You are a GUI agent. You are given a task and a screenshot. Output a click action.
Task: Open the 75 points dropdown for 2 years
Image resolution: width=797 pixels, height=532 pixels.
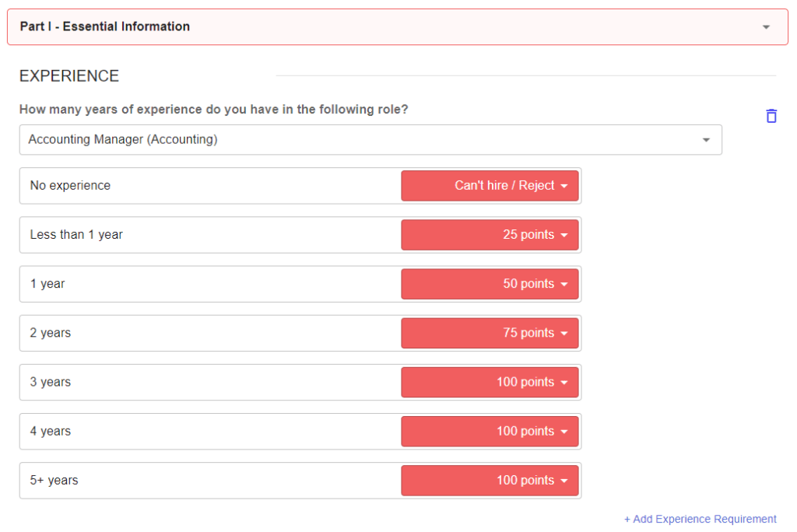click(x=490, y=333)
